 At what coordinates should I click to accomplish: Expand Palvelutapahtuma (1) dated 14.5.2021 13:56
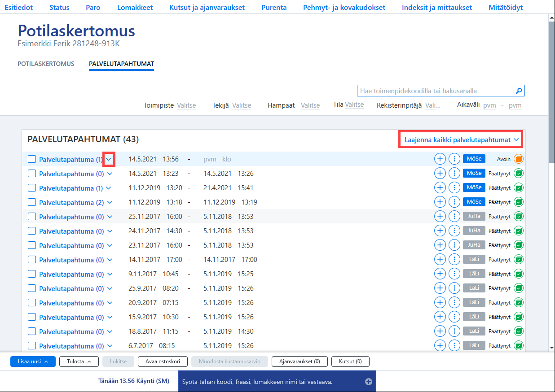[109, 159]
